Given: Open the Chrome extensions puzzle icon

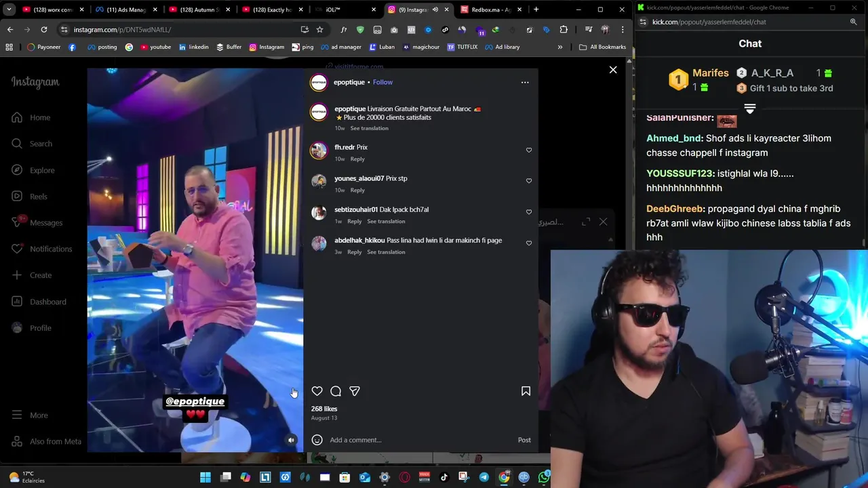Looking at the screenshot, I should pos(564,30).
